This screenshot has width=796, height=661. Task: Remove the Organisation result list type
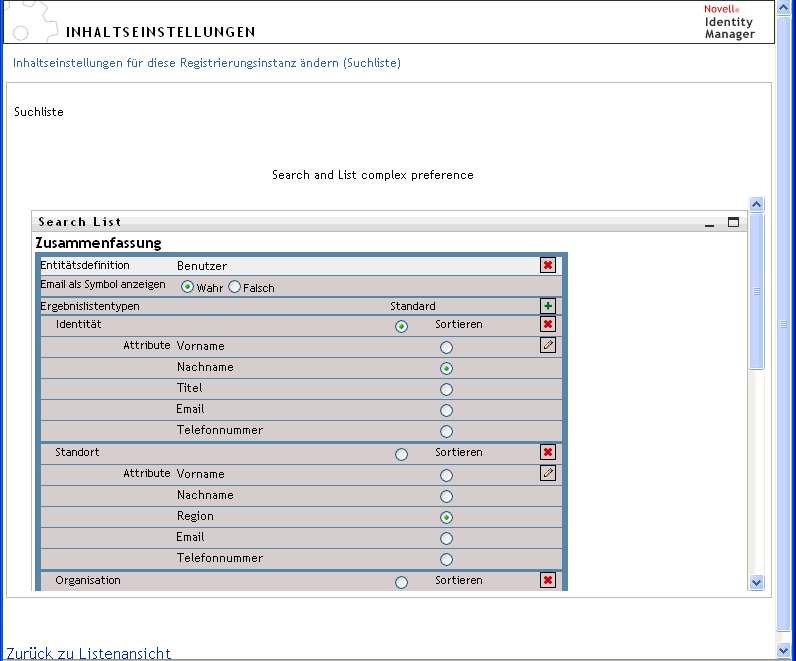click(548, 580)
